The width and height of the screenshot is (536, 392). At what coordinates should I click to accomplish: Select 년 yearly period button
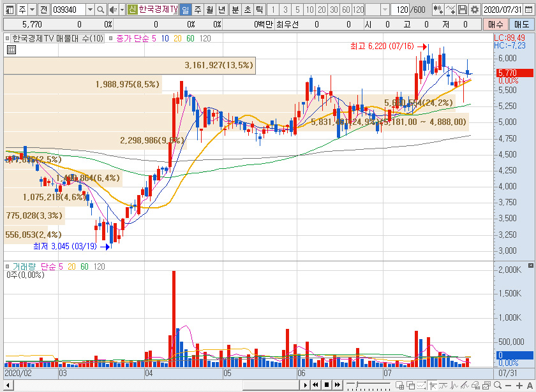222,10
